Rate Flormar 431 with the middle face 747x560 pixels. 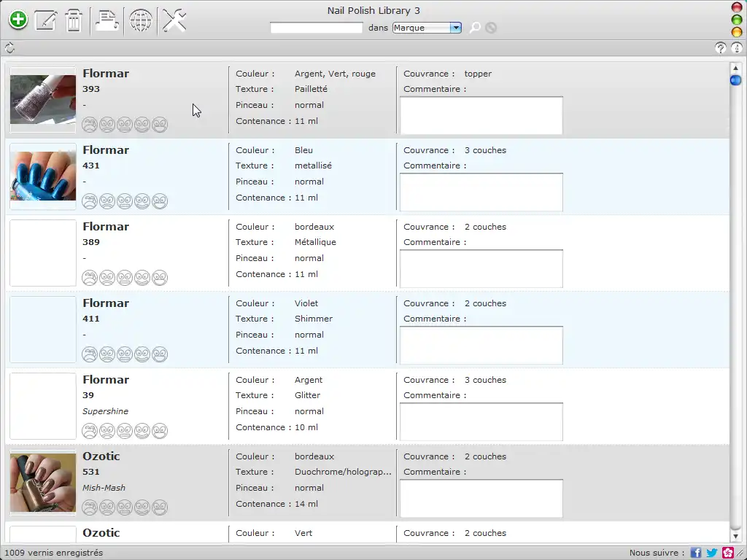124,201
